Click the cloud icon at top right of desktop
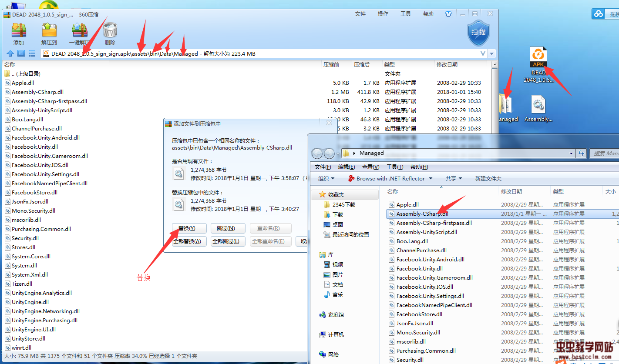 point(599,14)
